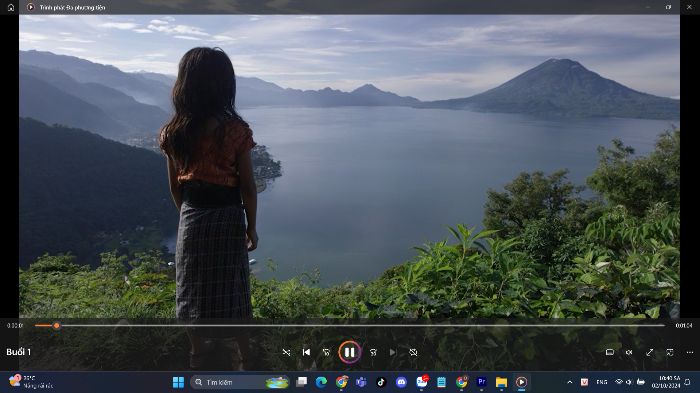Open TikTok from the taskbar
This screenshot has width=700, height=393.
tap(381, 382)
